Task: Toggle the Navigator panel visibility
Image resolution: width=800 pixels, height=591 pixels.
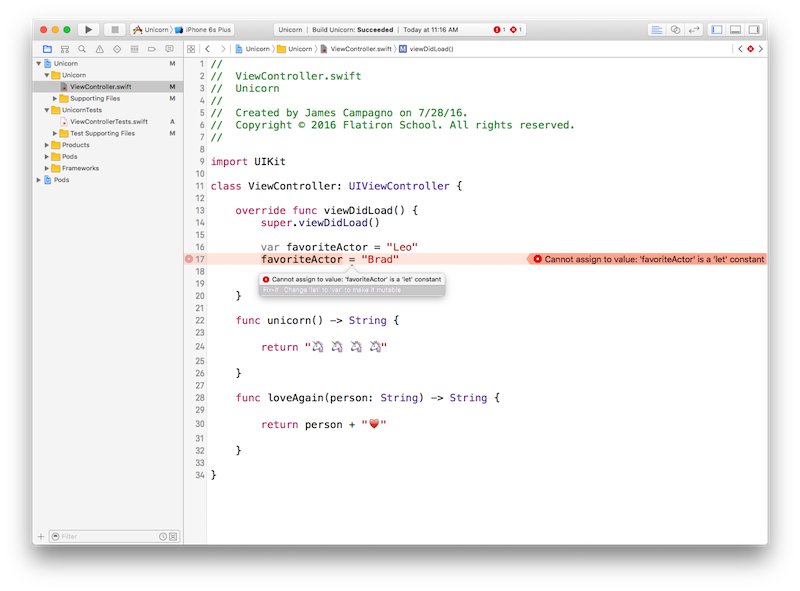Action: click(x=717, y=30)
